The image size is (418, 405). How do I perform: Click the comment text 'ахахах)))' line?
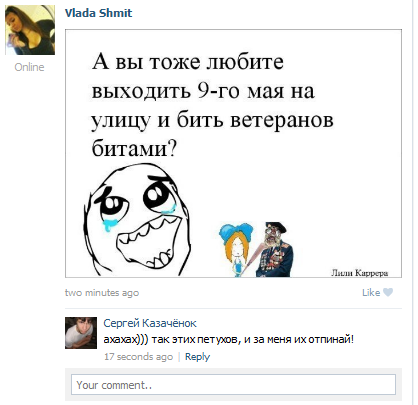228,340
